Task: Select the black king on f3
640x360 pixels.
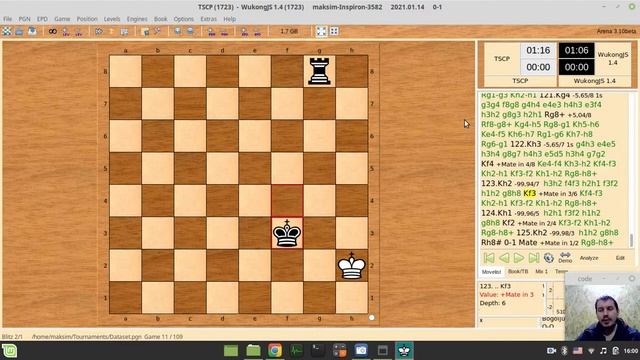Action: point(287,233)
